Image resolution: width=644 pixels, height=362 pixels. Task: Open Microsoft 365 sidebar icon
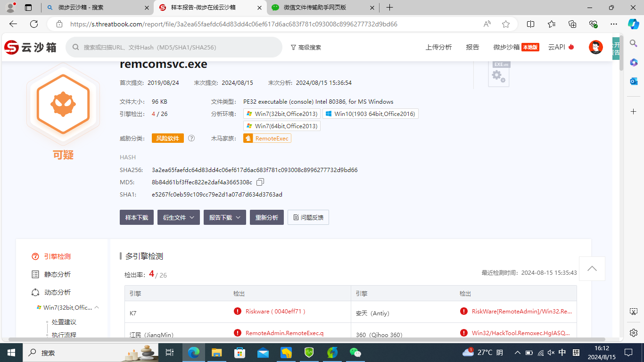pyautogui.click(x=634, y=62)
